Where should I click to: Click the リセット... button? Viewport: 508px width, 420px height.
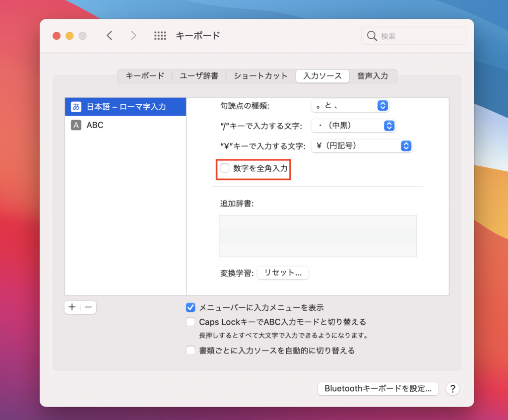pos(283,273)
